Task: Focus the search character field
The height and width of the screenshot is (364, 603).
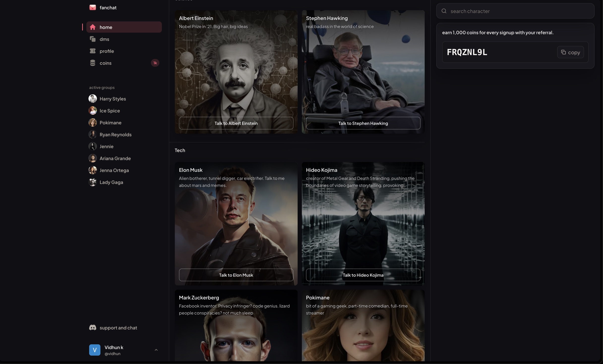Action: point(515,11)
